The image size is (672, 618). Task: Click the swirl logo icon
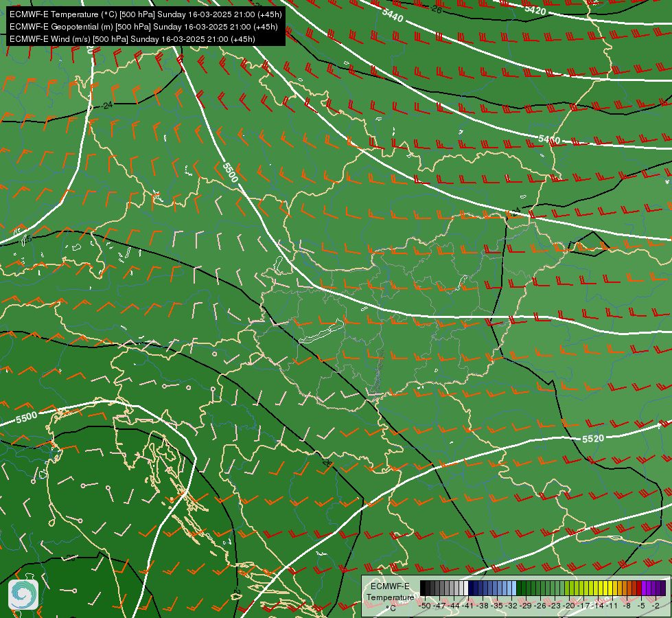[23, 595]
